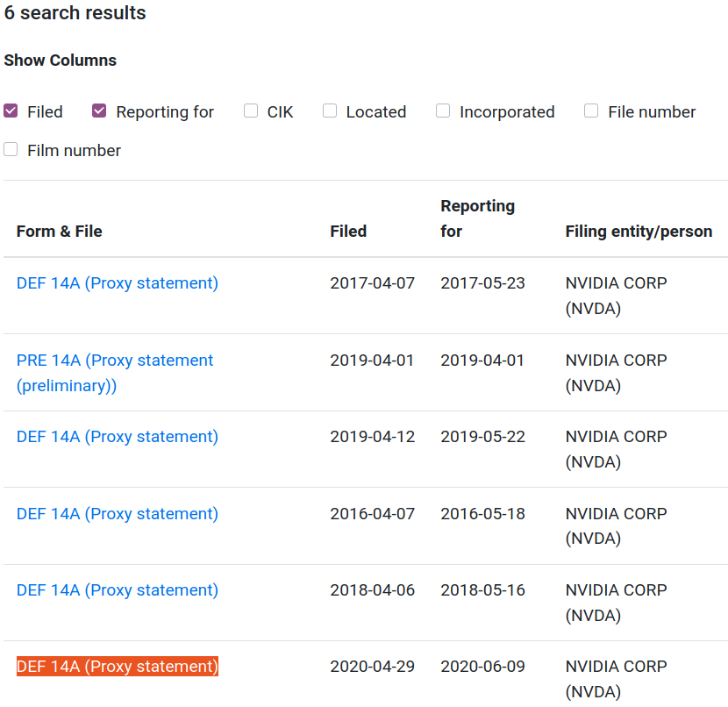728x707 pixels.
Task: Click the Filed column header
Action: (x=348, y=232)
